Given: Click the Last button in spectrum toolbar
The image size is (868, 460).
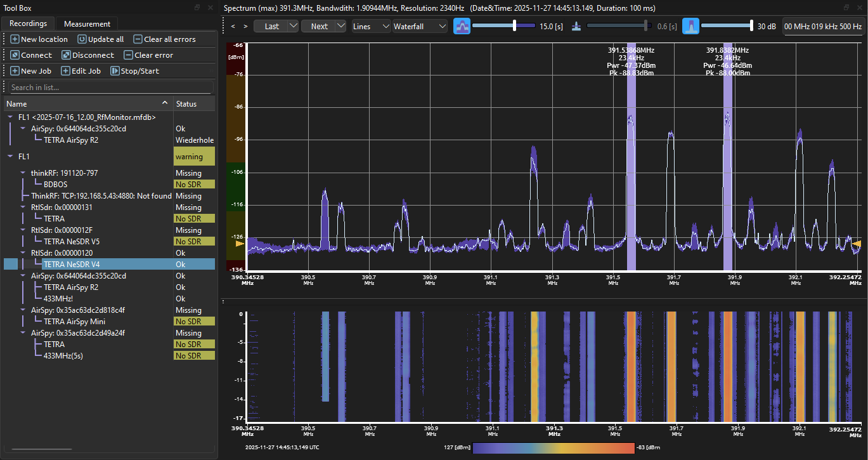Looking at the screenshot, I should click(x=271, y=26).
